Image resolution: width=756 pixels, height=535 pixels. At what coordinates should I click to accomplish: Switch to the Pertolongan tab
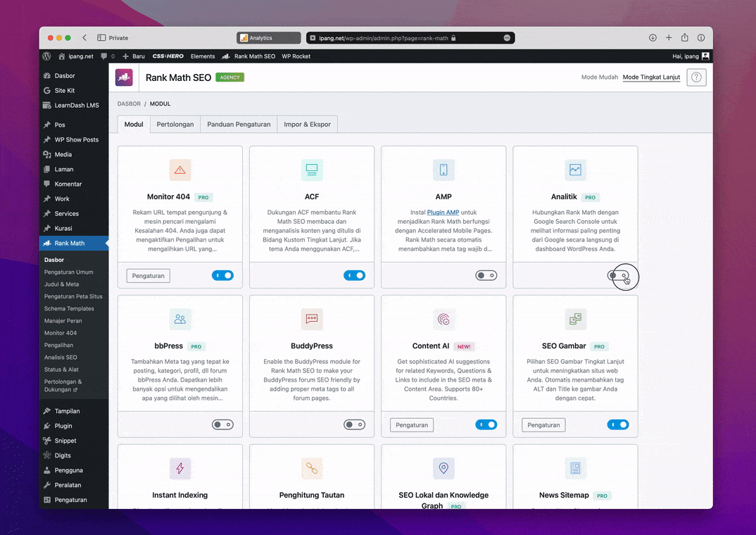tap(175, 125)
